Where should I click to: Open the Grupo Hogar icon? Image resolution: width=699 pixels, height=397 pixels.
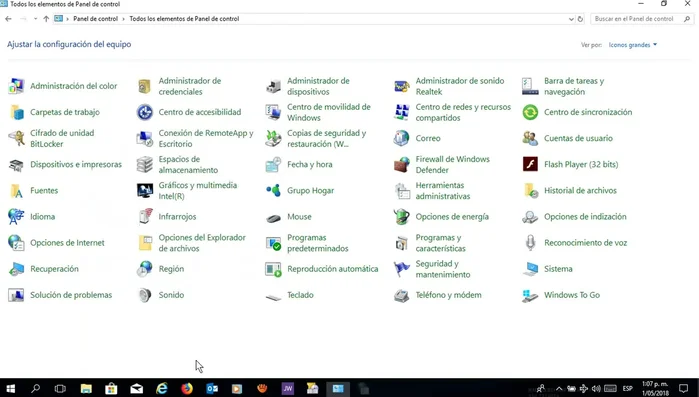coord(273,191)
